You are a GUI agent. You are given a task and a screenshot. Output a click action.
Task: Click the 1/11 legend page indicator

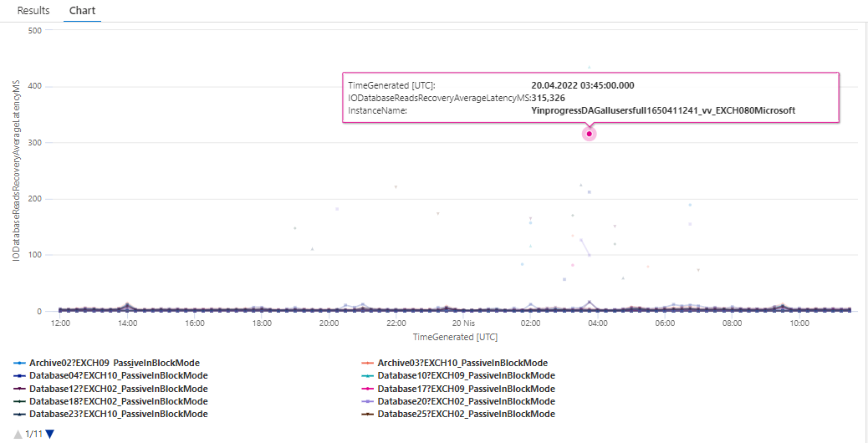coord(33,434)
